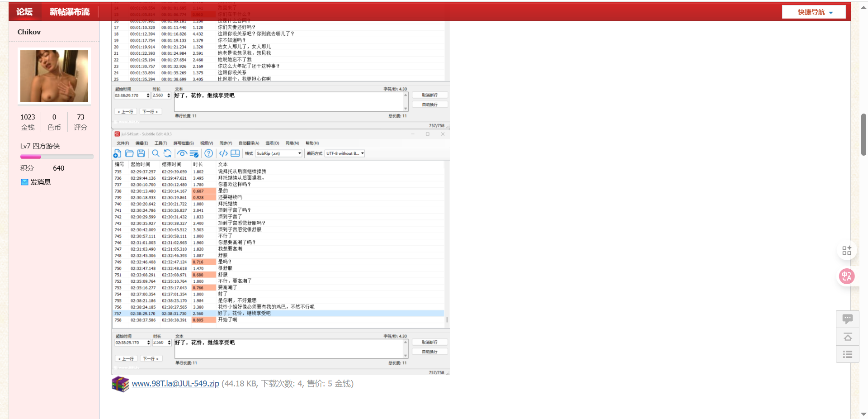The height and width of the screenshot is (419, 868).
Task: Click the user avatar thumbnail
Action: coord(54,76)
